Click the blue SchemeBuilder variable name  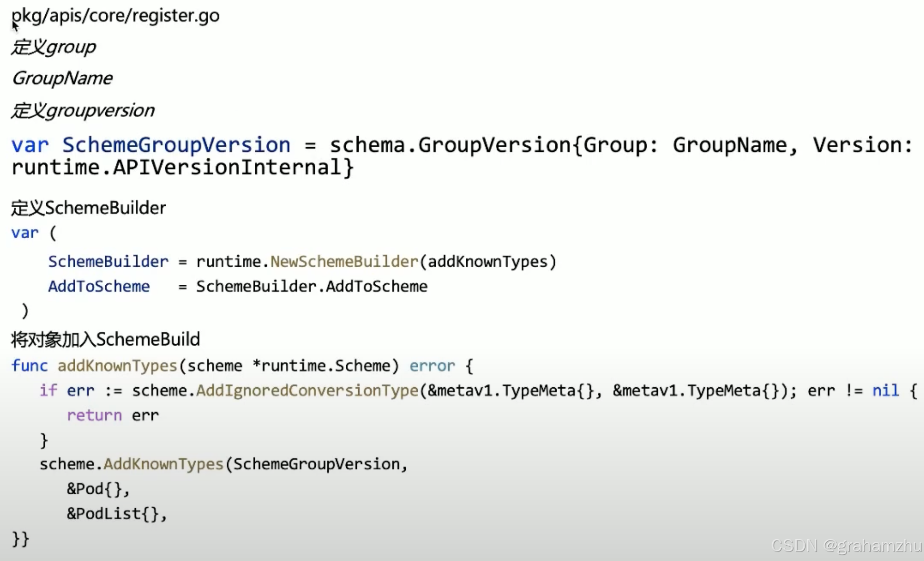point(108,261)
